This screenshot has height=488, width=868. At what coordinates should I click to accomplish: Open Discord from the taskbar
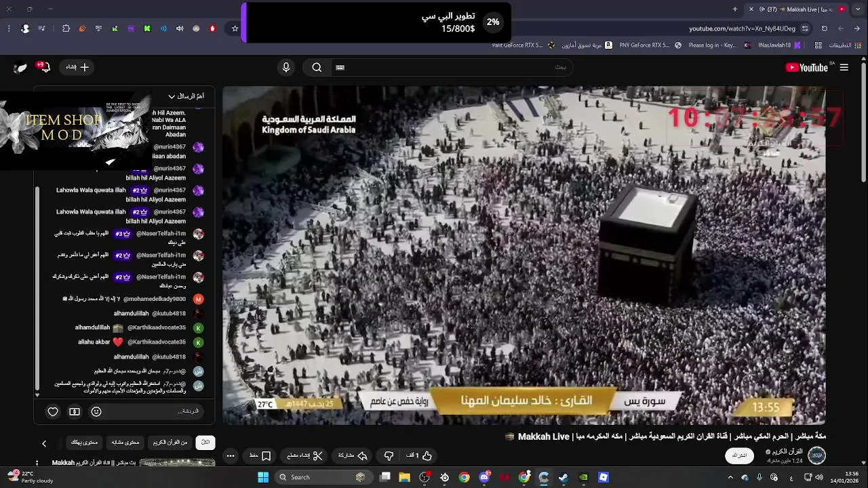point(484,477)
